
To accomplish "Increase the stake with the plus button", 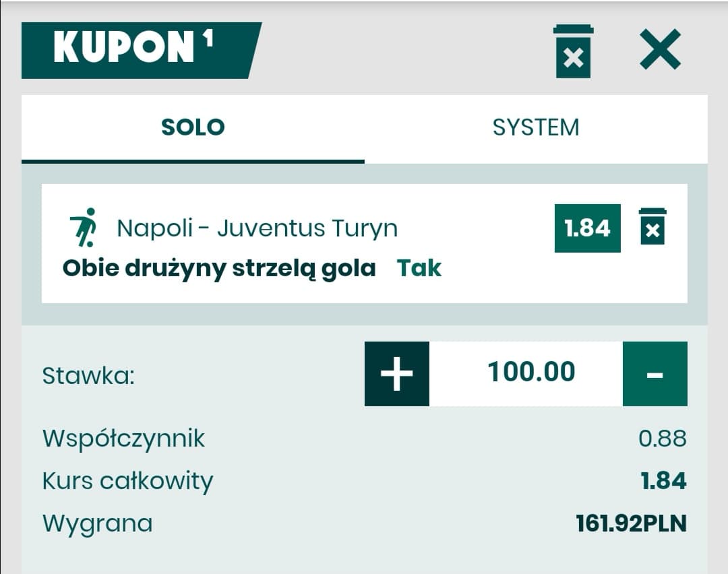I will click(396, 374).
